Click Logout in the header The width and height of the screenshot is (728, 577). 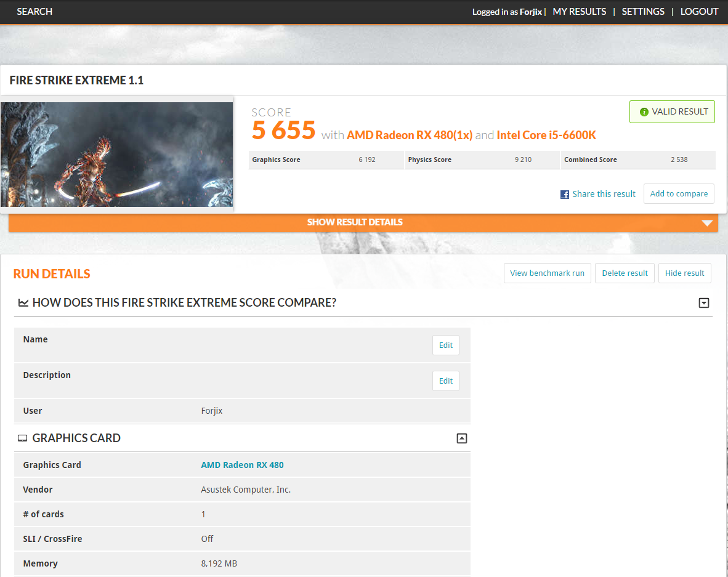[x=699, y=12]
